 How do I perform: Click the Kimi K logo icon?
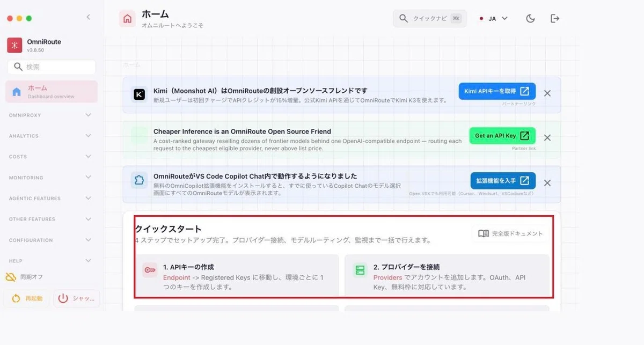tap(140, 94)
